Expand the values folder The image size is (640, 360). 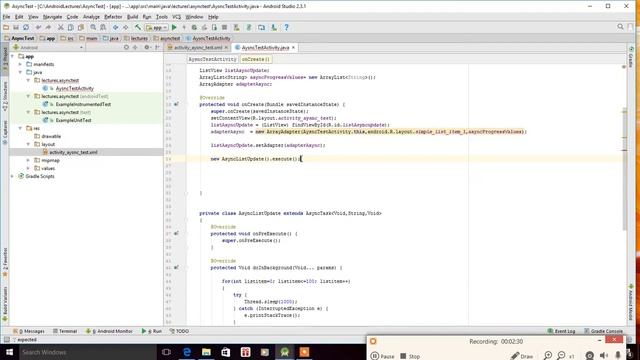[28, 168]
